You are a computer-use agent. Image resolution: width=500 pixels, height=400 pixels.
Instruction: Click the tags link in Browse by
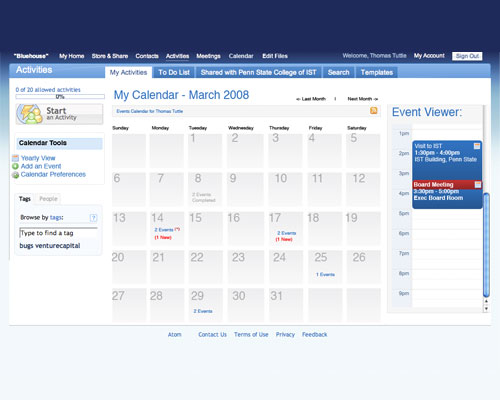pyautogui.click(x=56, y=217)
